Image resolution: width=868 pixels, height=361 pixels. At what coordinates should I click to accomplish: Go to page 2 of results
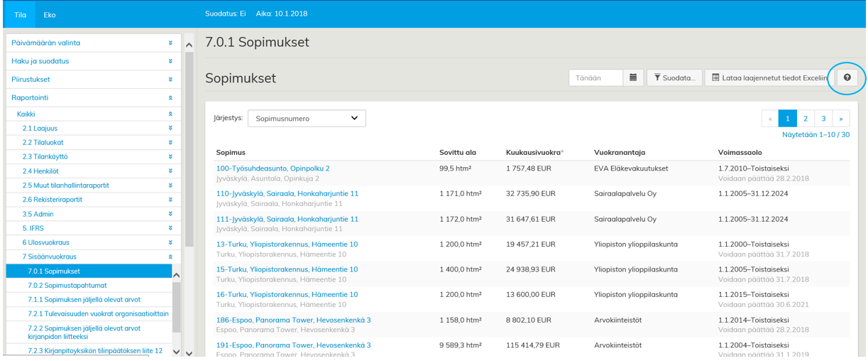(806, 118)
